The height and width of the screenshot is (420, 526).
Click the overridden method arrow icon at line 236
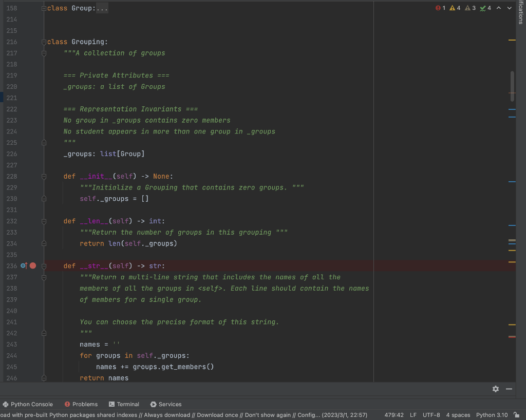coord(23,265)
